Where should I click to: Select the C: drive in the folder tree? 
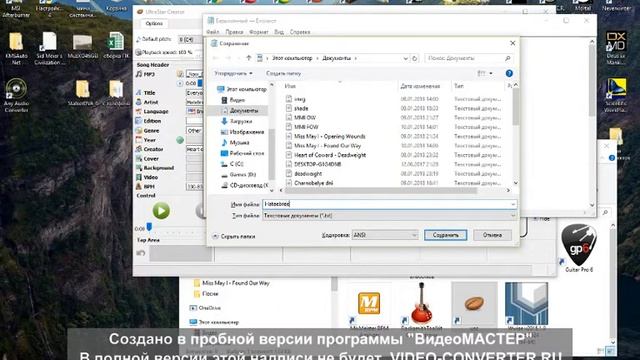tap(232, 164)
